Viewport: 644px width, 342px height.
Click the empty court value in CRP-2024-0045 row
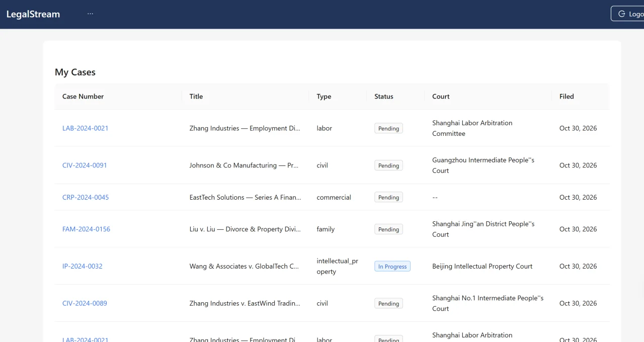click(x=435, y=197)
